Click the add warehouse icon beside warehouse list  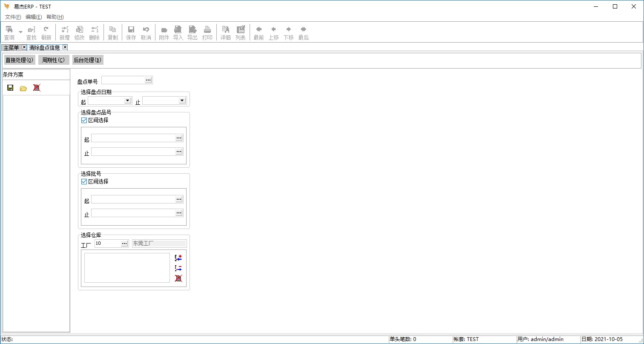[178, 258]
